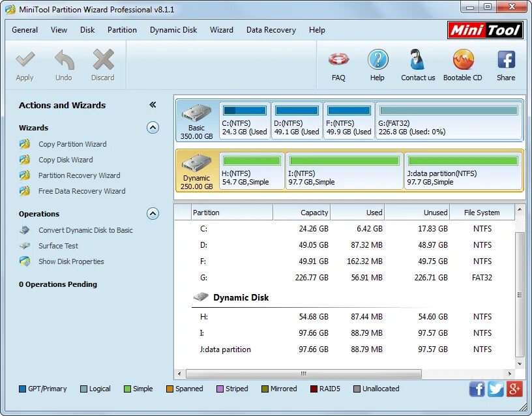Select the J:data partition volume block
532x416 pixels.
click(x=463, y=171)
